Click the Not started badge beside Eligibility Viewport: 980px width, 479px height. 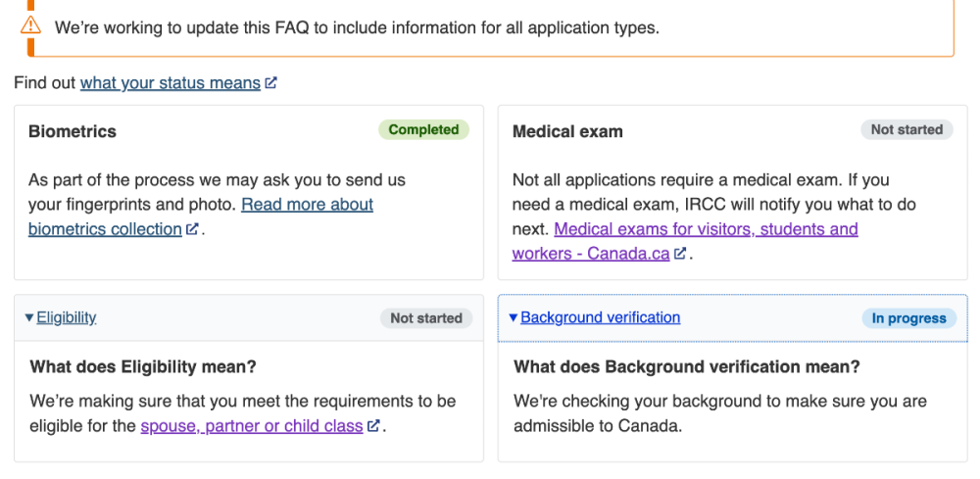pos(426,318)
